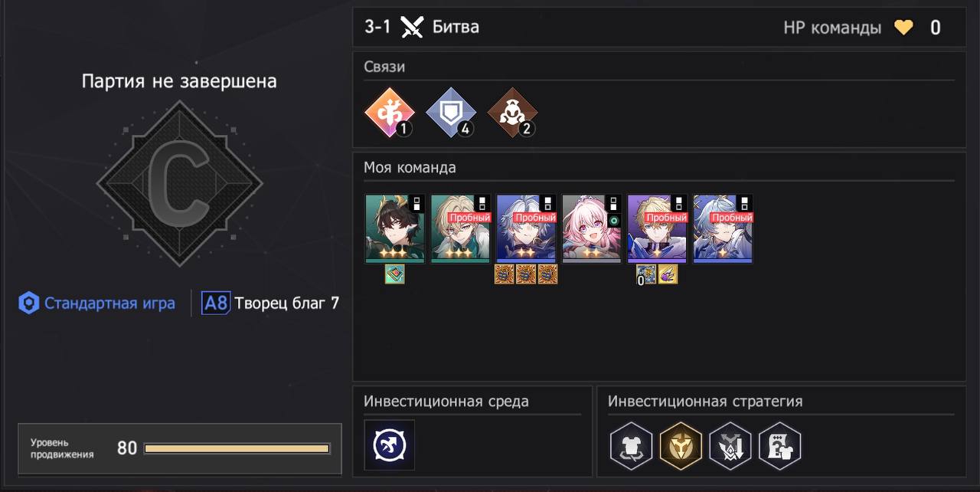The width and height of the screenshot is (980, 492).
Task: Click the orange bond icon with count 1
Action: (390, 113)
